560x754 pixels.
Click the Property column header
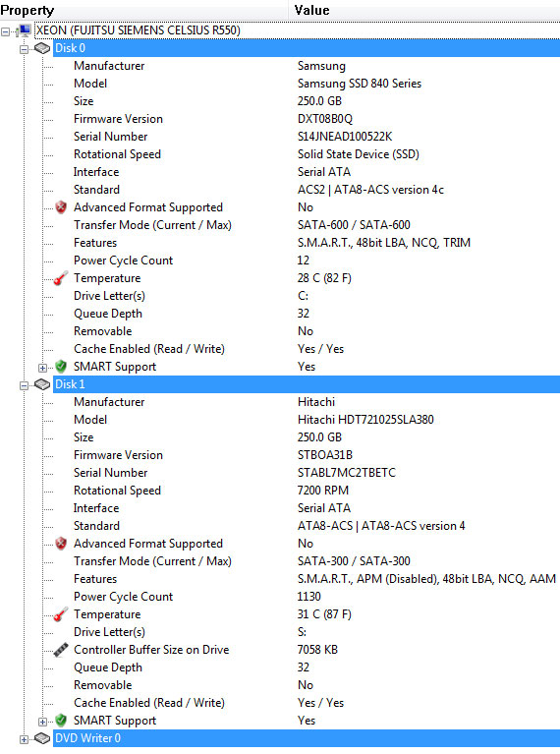tap(143, 10)
